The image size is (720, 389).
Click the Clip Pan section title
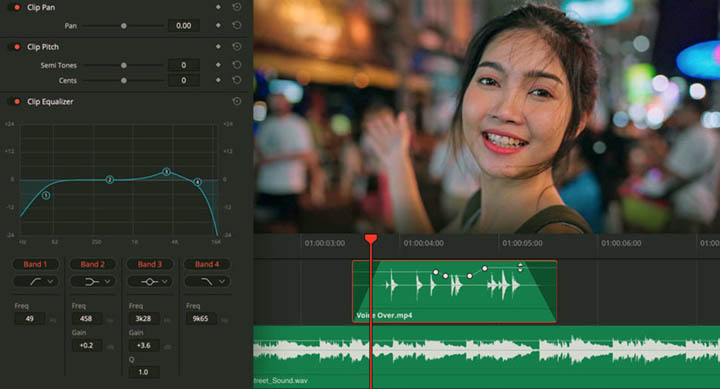click(41, 7)
